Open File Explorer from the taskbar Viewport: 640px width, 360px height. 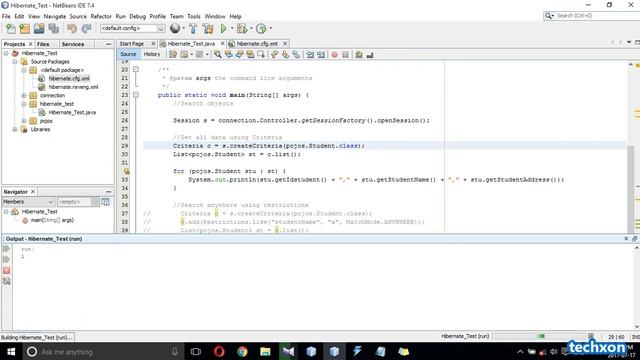coord(265,351)
